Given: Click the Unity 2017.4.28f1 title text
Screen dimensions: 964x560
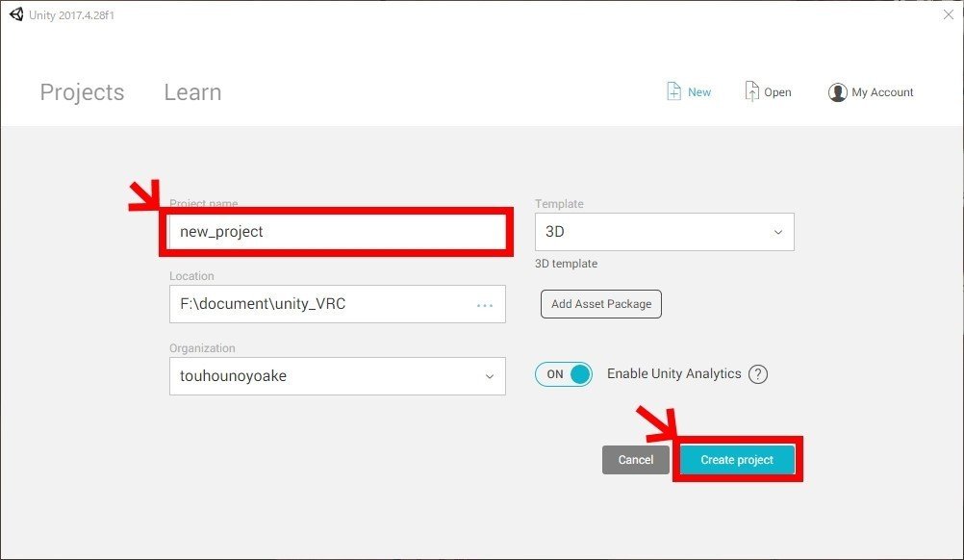Looking at the screenshot, I should point(71,14).
